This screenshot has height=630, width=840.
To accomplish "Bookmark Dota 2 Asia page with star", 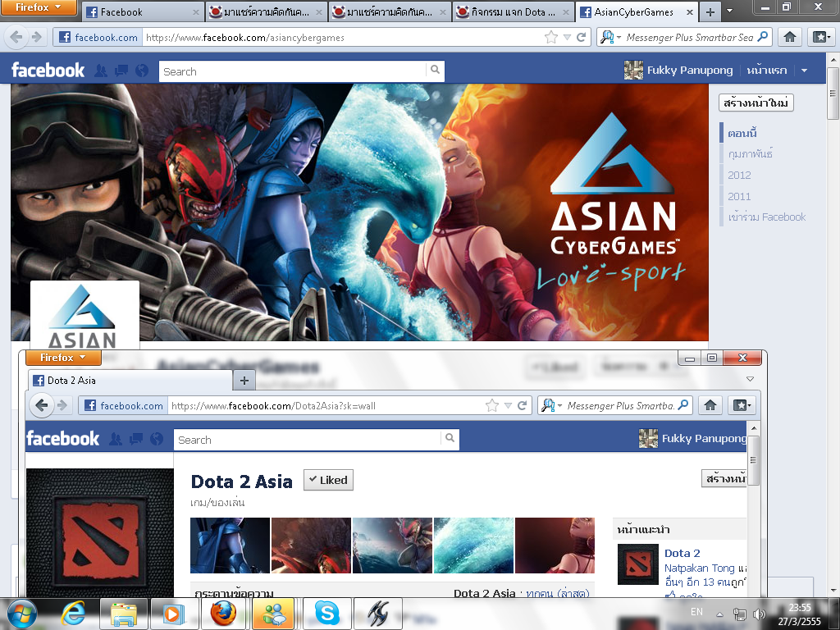I will (x=492, y=405).
